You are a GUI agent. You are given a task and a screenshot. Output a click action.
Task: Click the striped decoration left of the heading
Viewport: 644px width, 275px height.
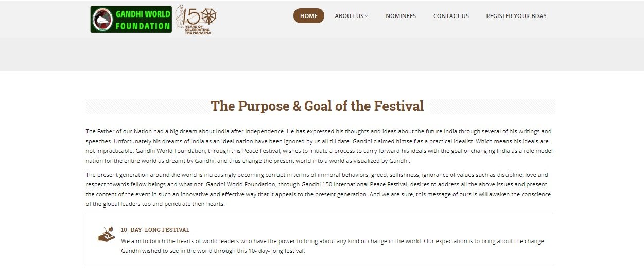146,107
